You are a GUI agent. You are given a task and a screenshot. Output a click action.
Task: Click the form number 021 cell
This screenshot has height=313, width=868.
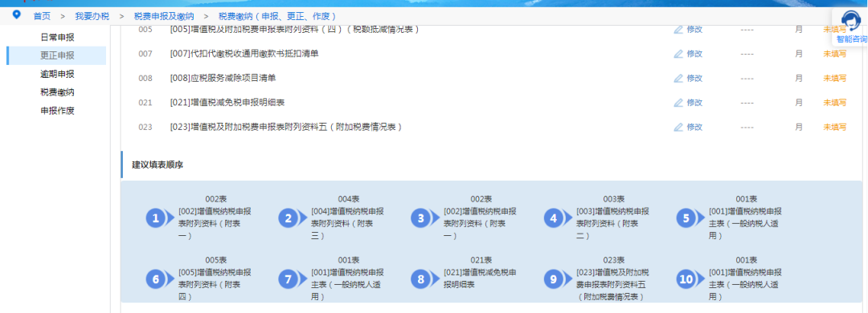click(145, 102)
